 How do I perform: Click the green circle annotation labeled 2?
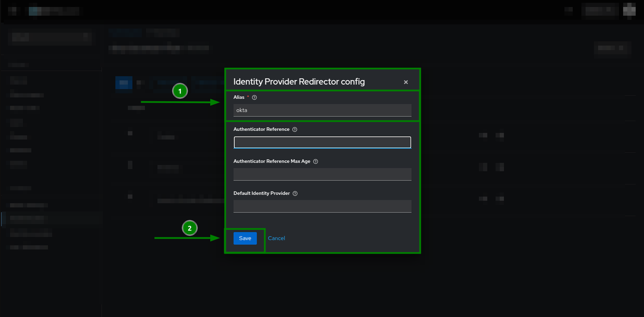pos(190,228)
